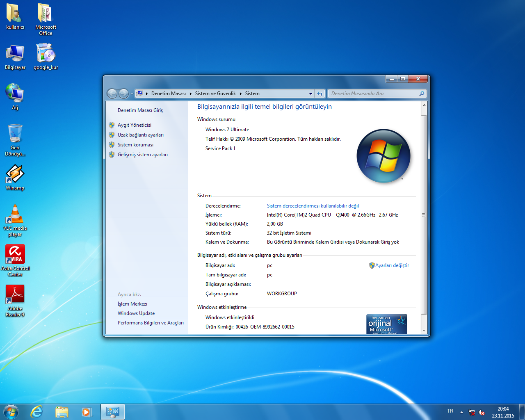Screen dimensions: 525x420
Task: Open the Microsoft Office folder icon
Action: pyautogui.click(x=46, y=19)
